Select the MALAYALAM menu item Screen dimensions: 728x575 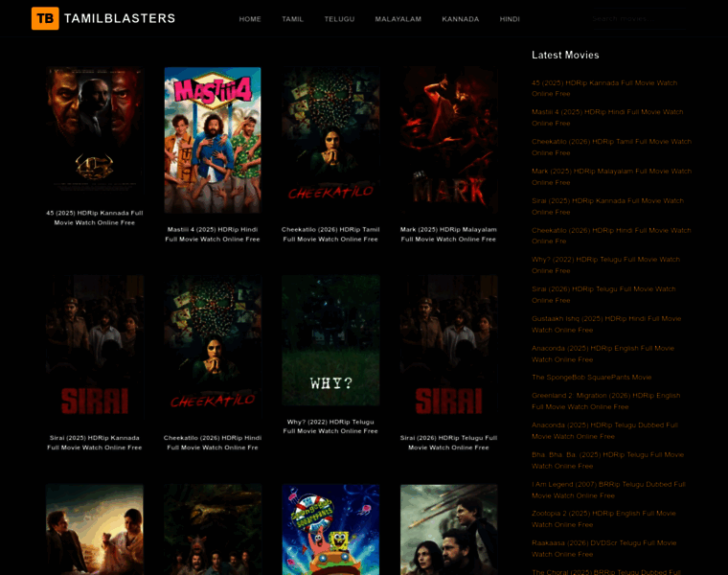[x=398, y=19]
